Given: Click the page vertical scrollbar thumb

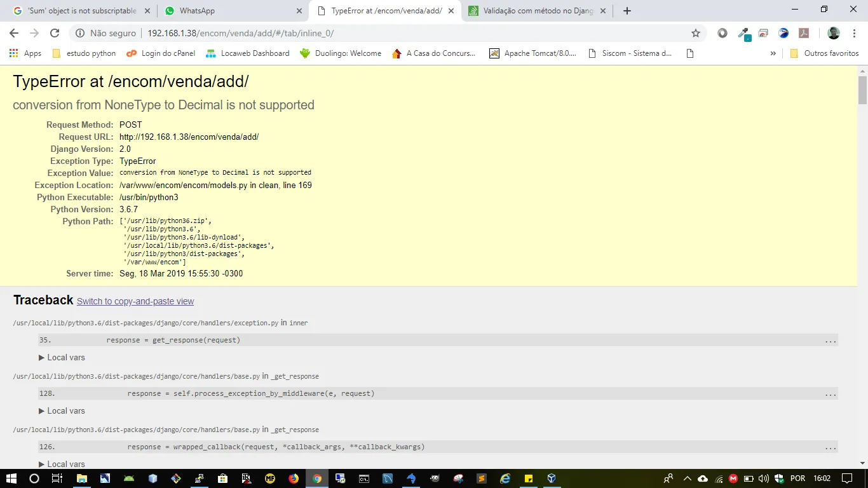Looking at the screenshot, I should point(862,90).
